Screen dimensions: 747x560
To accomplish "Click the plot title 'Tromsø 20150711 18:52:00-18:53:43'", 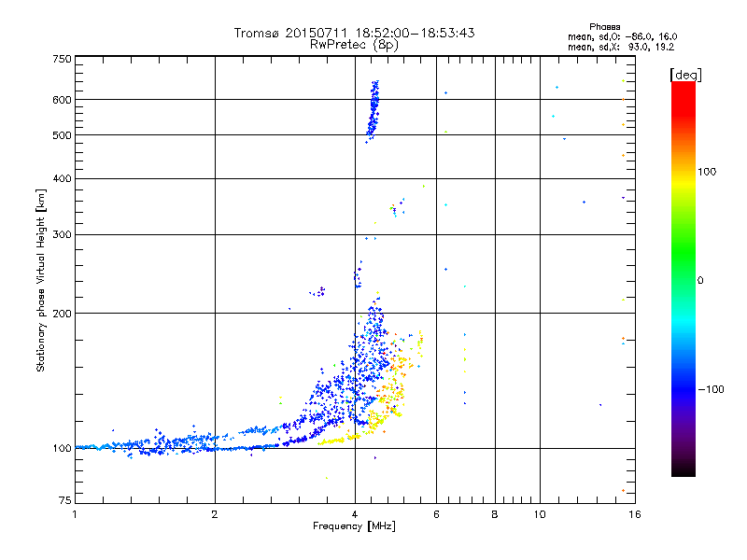I will tap(355, 33).
